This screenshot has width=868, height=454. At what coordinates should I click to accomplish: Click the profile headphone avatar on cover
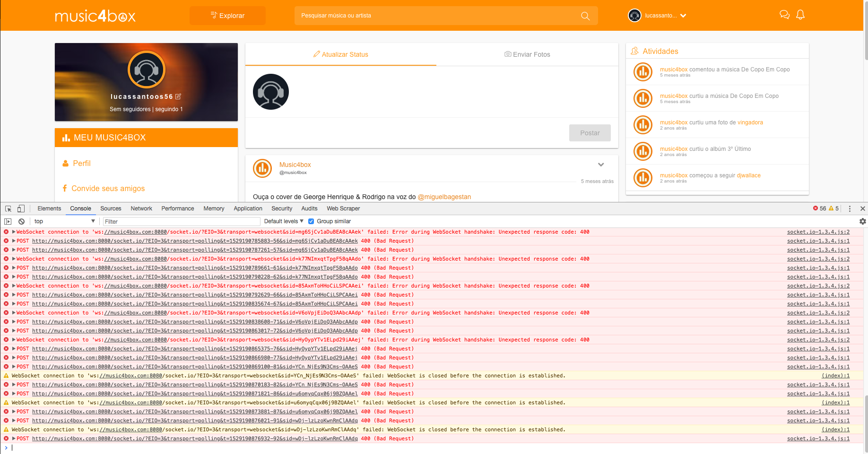147,70
